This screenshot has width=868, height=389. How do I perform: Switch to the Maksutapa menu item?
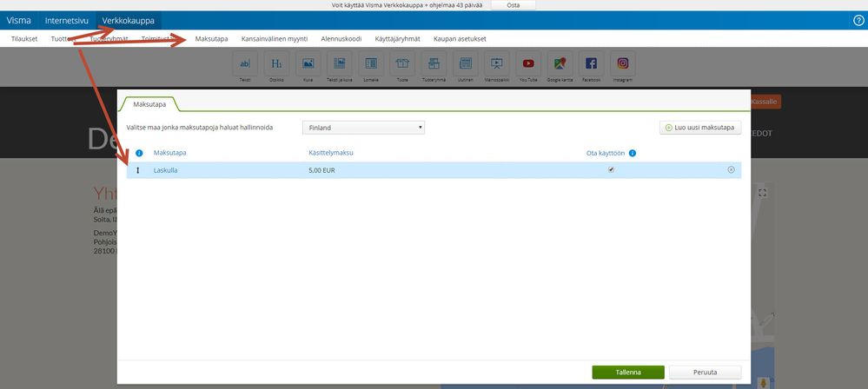point(211,39)
